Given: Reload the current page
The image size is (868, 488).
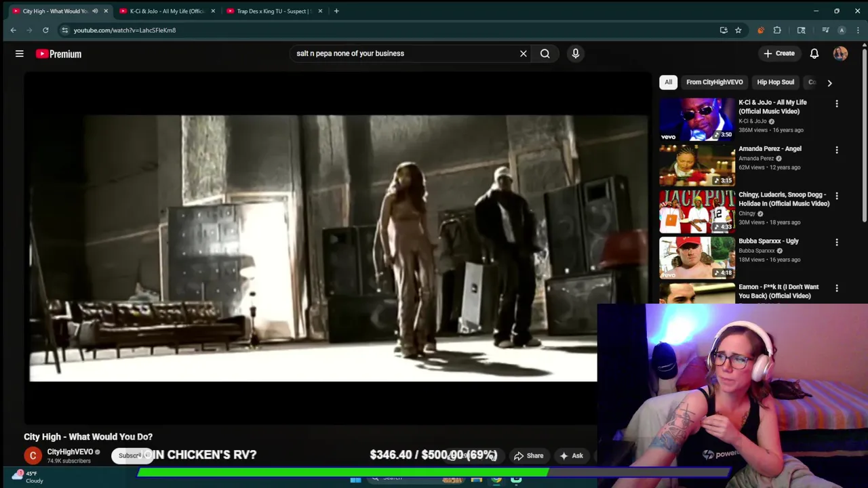Looking at the screenshot, I should pos(45,30).
